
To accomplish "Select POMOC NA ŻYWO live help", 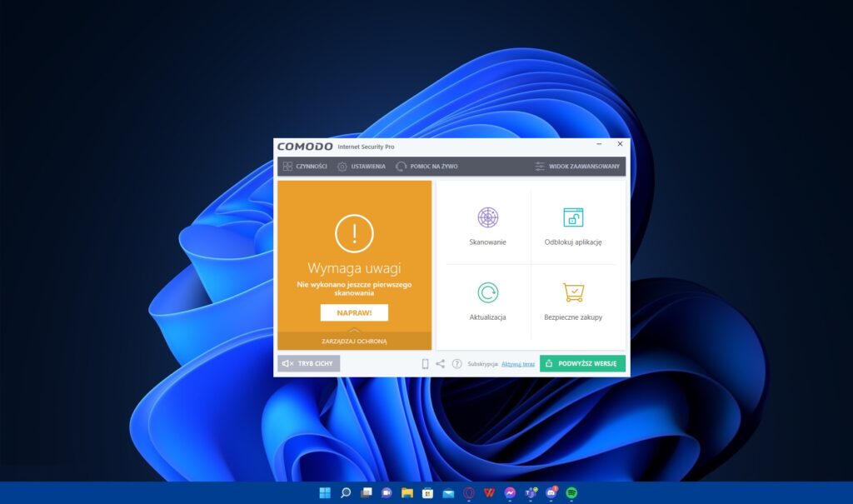I will [426, 167].
